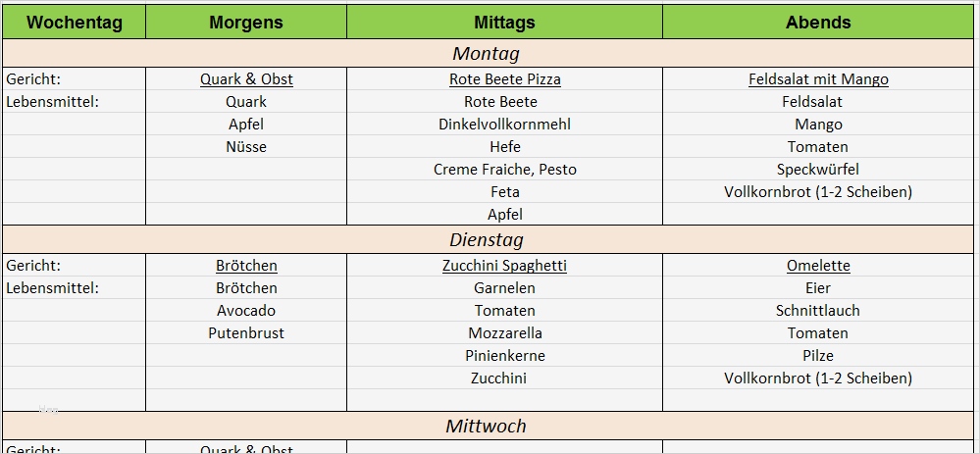Click the "Dienstag" day heading row

tap(486, 240)
